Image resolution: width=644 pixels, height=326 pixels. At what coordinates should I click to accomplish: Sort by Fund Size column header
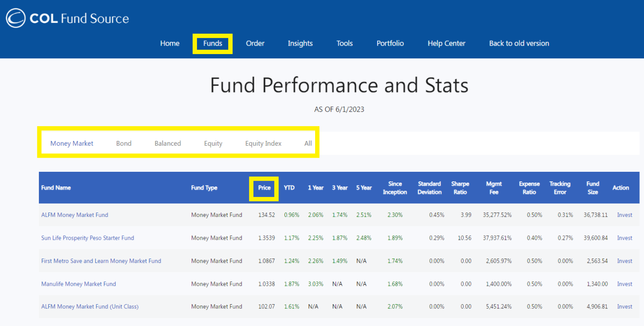click(x=593, y=188)
